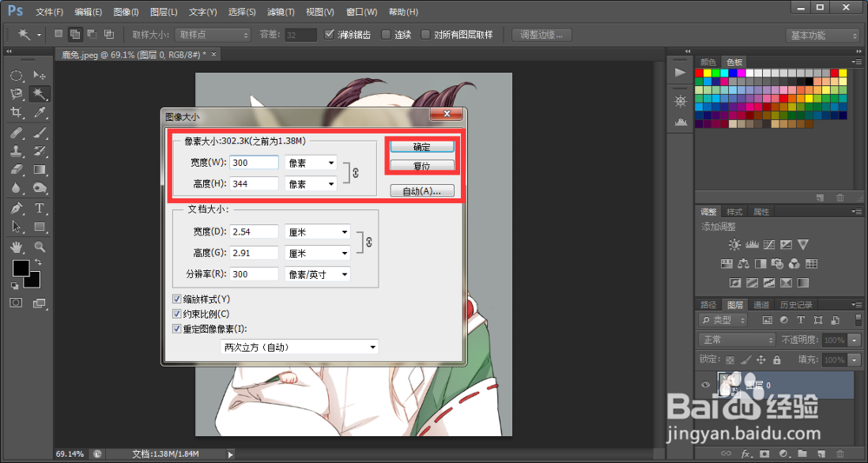Select the Hand tool
Screen dimensions: 868x463
pyautogui.click(x=16, y=247)
